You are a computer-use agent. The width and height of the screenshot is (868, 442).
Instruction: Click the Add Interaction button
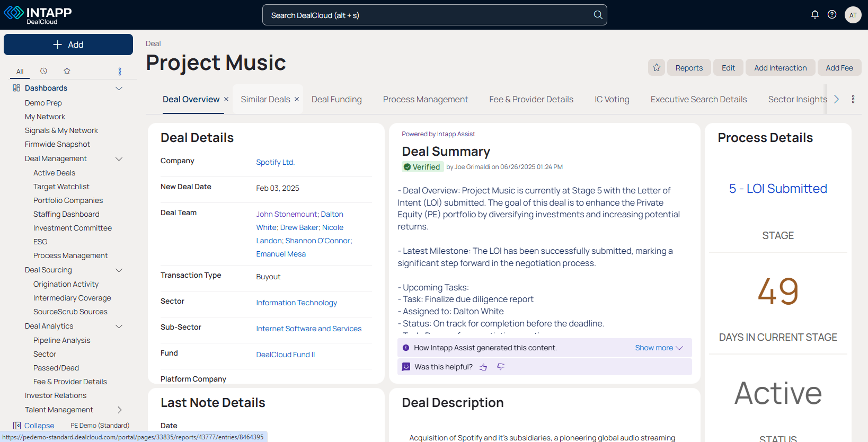pos(780,67)
